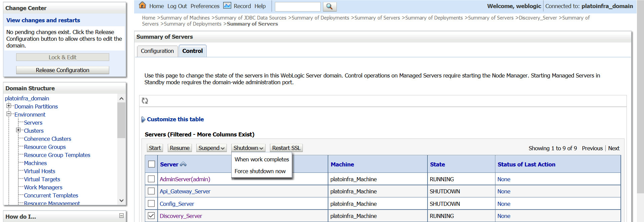Click the Release Configuration button
This screenshot has width=644, height=222.
pos(63,70)
